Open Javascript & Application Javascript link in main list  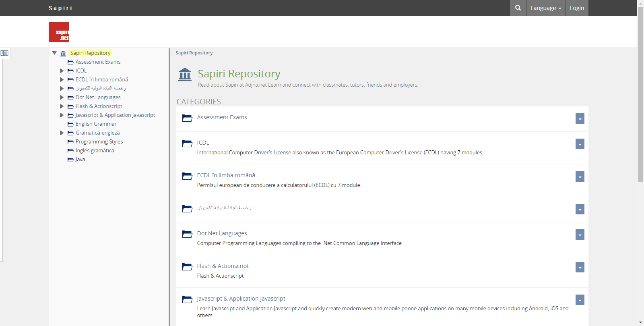241,299
